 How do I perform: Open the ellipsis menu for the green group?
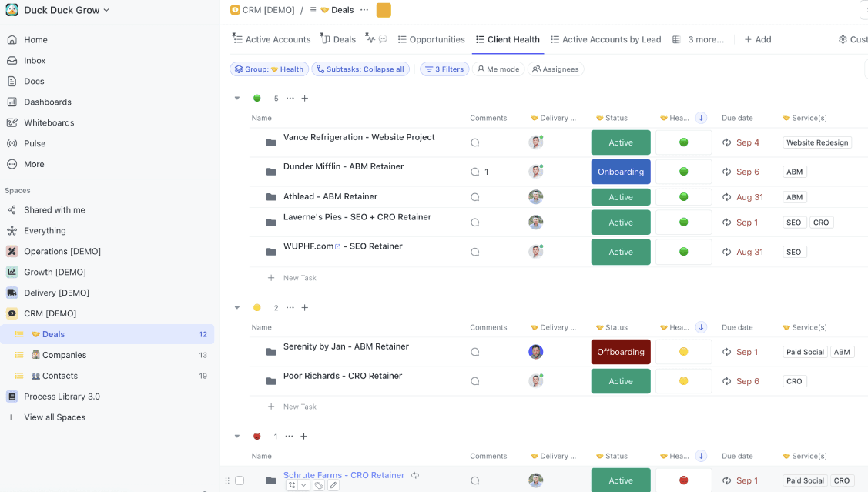(x=290, y=98)
